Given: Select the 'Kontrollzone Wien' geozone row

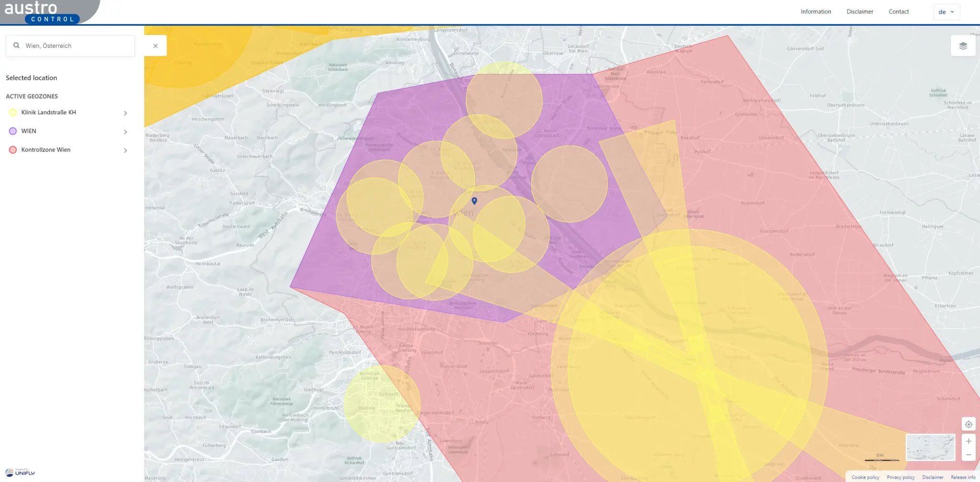Looking at the screenshot, I should [x=68, y=150].
